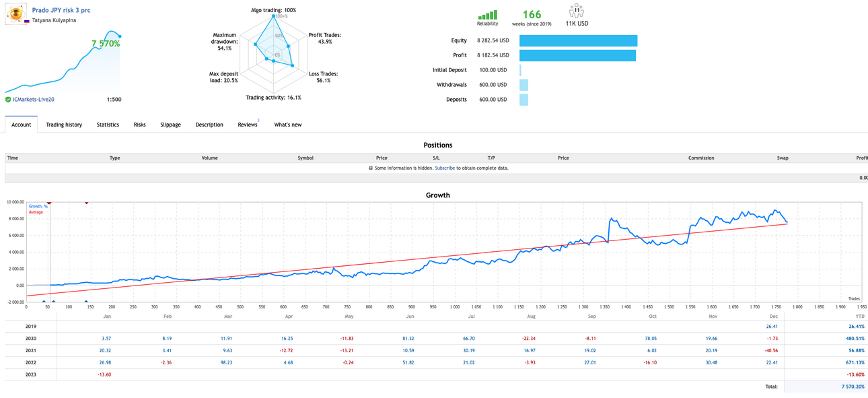Viewport: 868px width, 398px height.
Task: Click the Loss Trades 56.1% label
Action: 323,77
